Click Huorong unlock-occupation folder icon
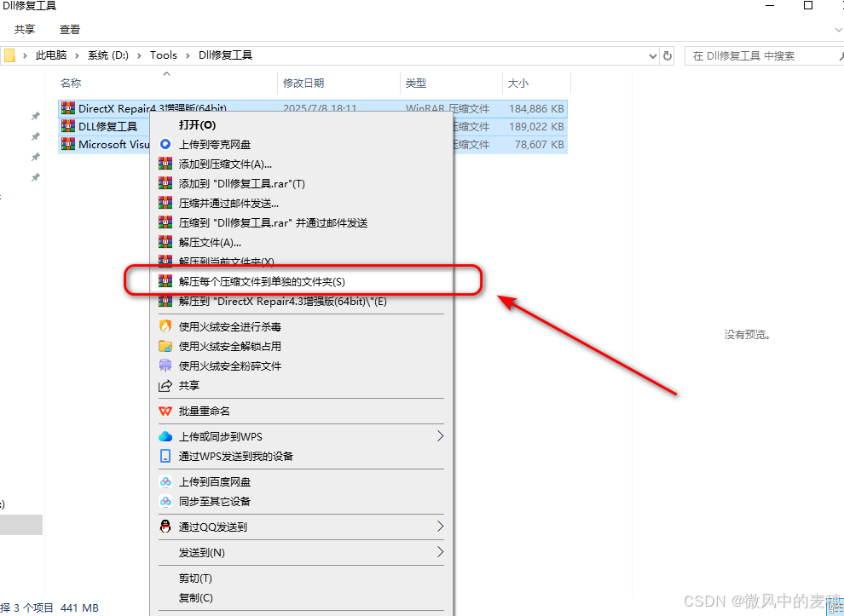This screenshot has width=844, height=616. click(165, 346)
